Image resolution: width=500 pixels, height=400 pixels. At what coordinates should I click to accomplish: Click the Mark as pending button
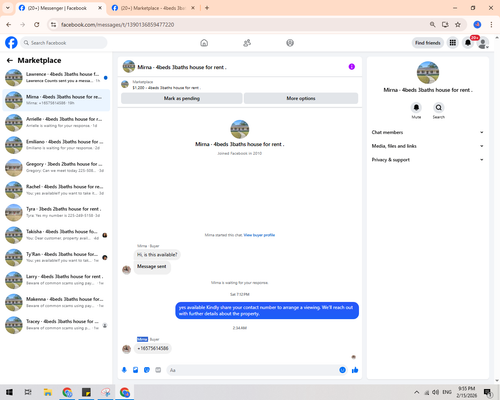coord(182,98)
